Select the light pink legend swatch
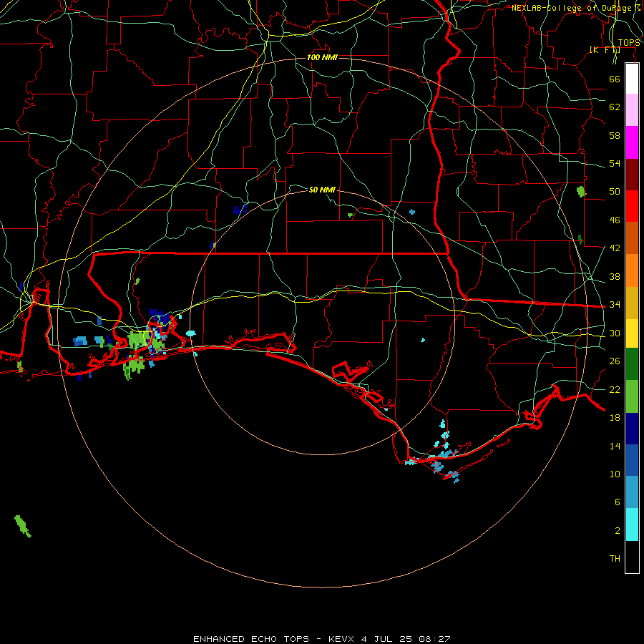Screen dimensions: 644x644 (x=632, y=110)
